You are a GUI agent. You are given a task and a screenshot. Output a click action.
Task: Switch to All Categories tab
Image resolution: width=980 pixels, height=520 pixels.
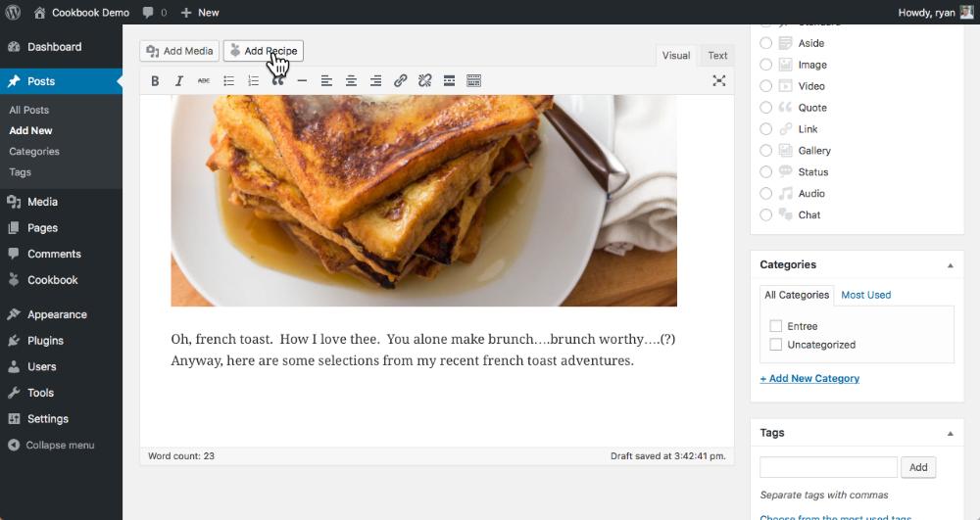coord(796,295)
